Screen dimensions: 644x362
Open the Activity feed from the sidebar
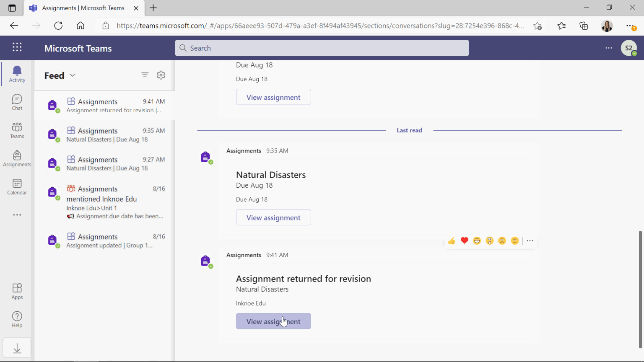pos(17,74)
